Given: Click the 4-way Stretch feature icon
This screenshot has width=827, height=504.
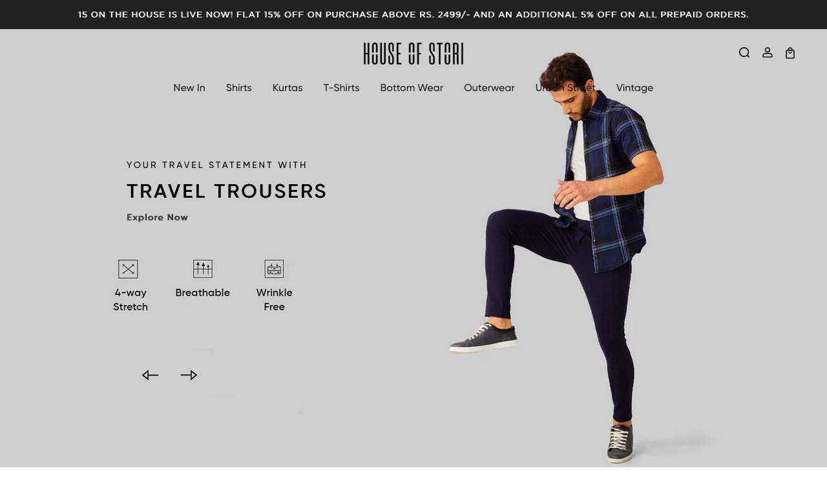Looking at the screenshot, I should point(128,269).
